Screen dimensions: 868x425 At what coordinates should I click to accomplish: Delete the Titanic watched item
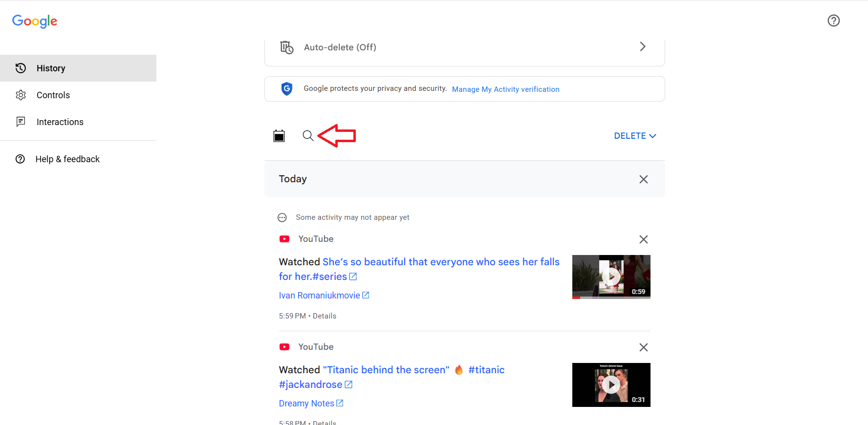coord(644,347)
